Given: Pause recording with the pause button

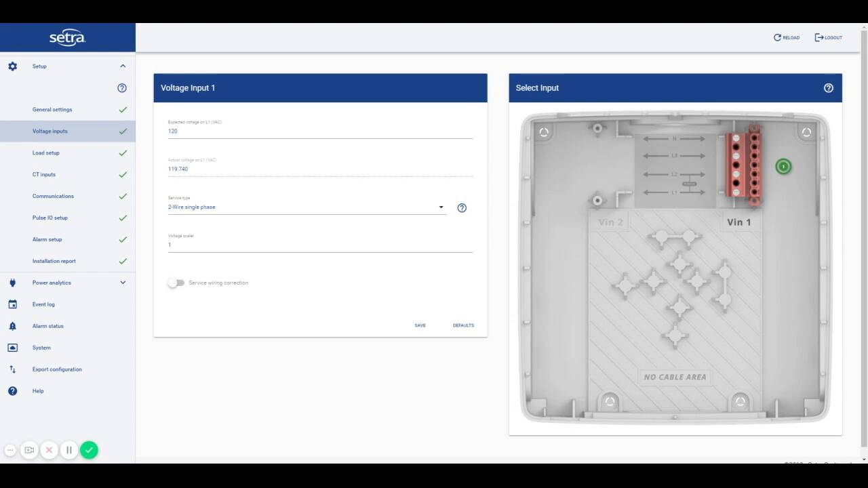Looking at the screenshot, I should click(68, 450).
